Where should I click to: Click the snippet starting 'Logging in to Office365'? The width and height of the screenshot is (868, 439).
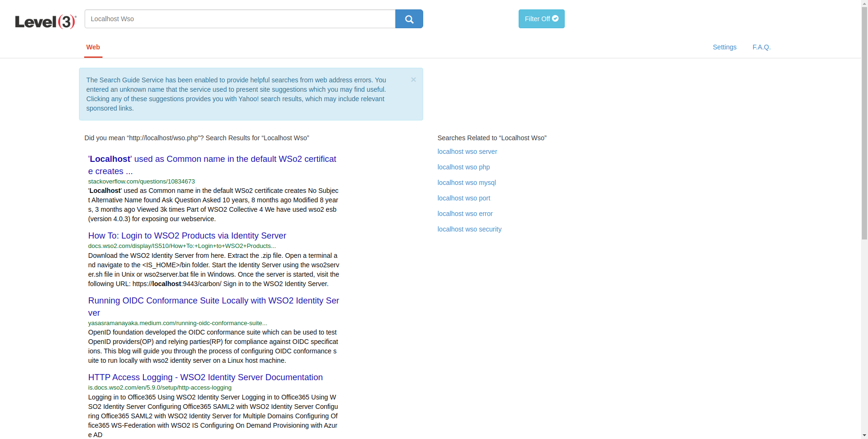pos(213,416)
